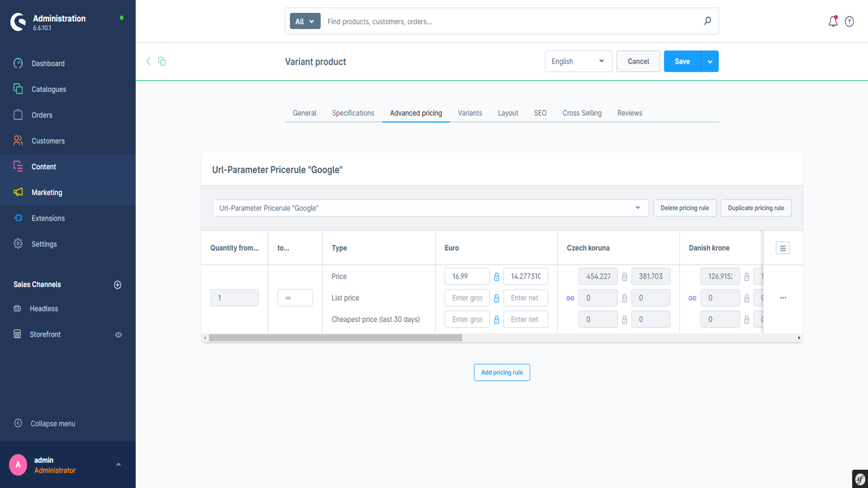This screenshot has height=488, width=868.
Task: Click the admin avatar icon
Action: (18, 465)
